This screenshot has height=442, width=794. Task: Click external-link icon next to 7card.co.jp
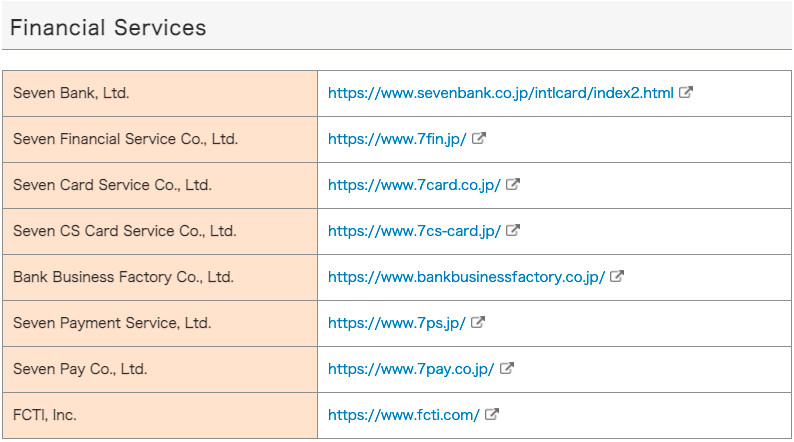[513, 185]
